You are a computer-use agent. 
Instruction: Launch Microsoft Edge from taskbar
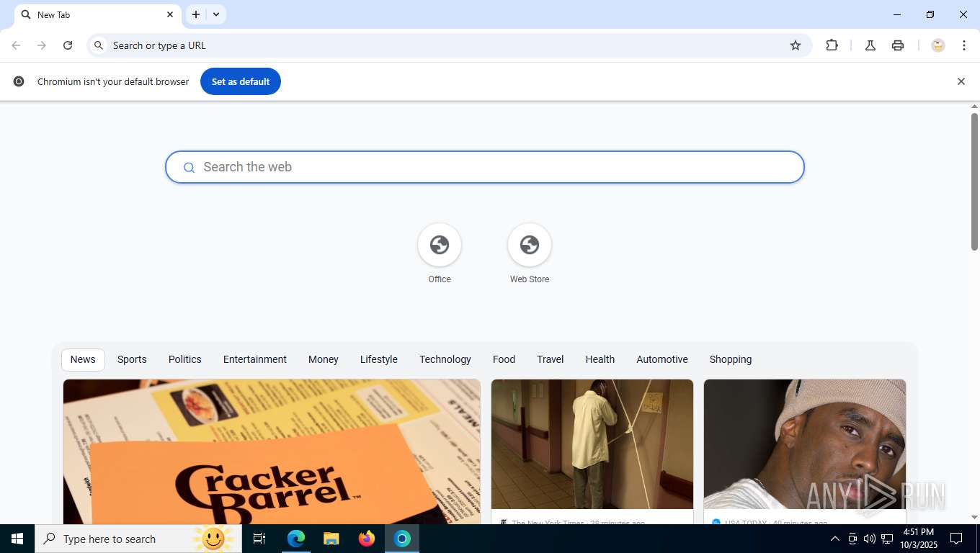click(x=296, y=539)
